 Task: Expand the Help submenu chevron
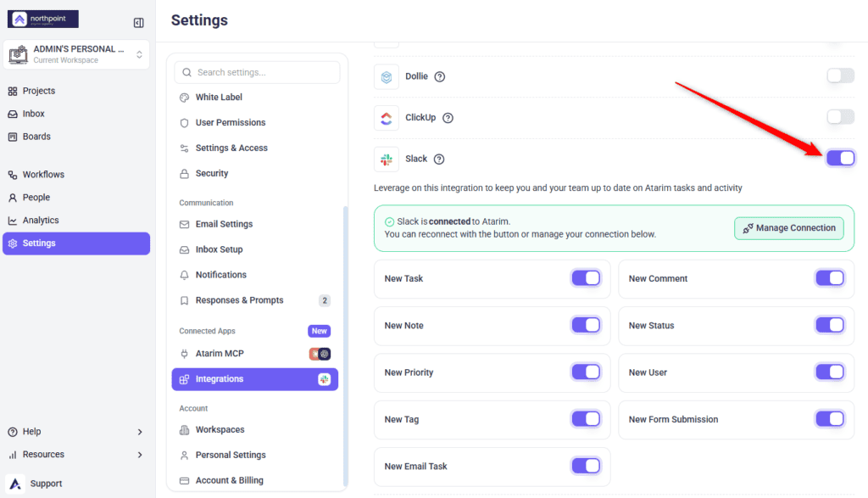tap(140, 432)
